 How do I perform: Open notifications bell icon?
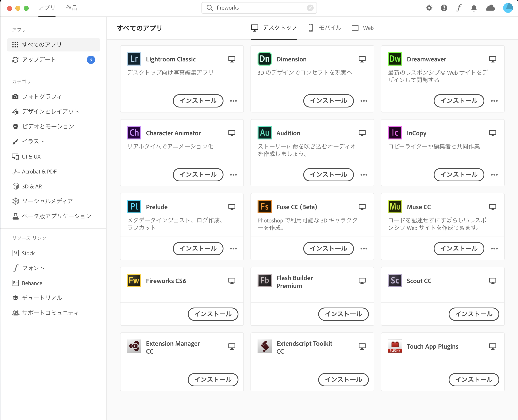(474, 8)
